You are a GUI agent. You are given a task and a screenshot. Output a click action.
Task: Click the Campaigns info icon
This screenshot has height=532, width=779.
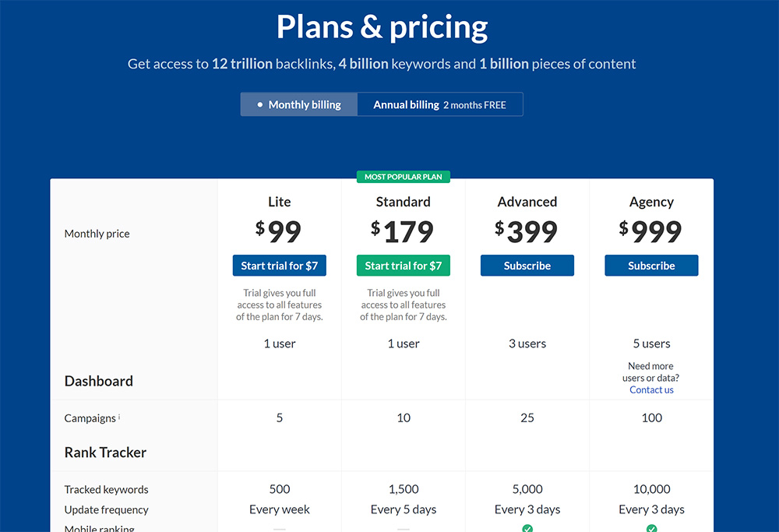[x=119, y=417]
